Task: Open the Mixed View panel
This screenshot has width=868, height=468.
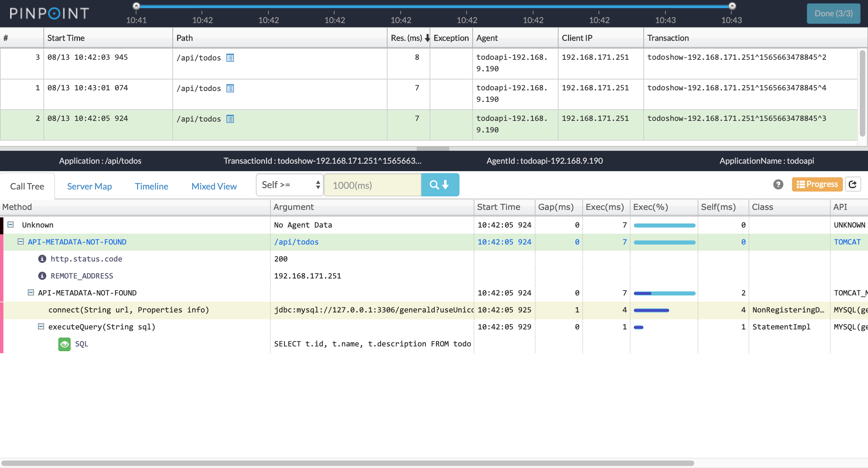Action: (214, 185)
